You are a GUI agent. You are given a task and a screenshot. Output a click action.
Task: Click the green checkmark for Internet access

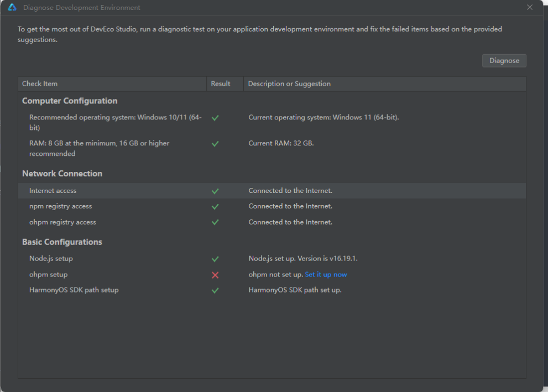[215, 191]
